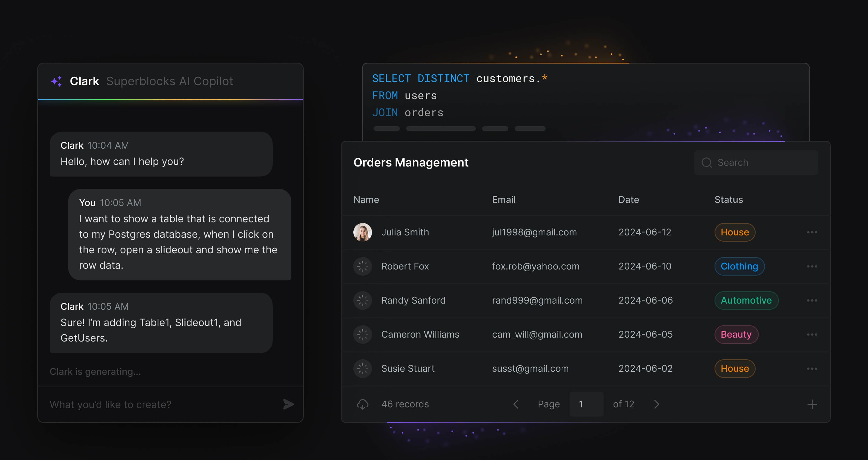Sort by the Status column header

729,200
